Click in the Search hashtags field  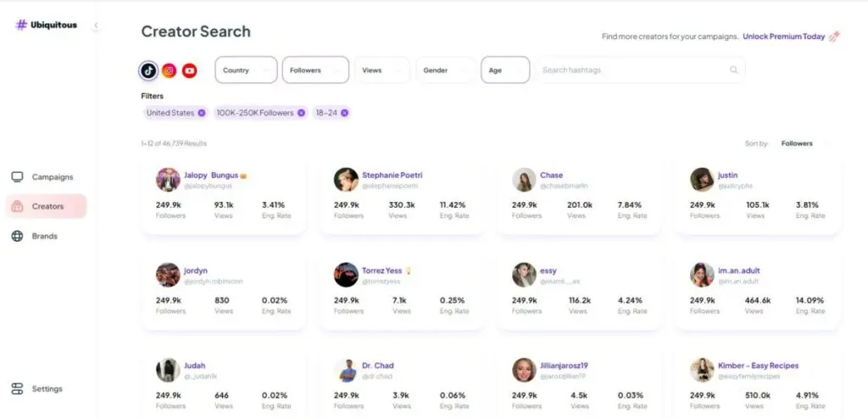632,70
